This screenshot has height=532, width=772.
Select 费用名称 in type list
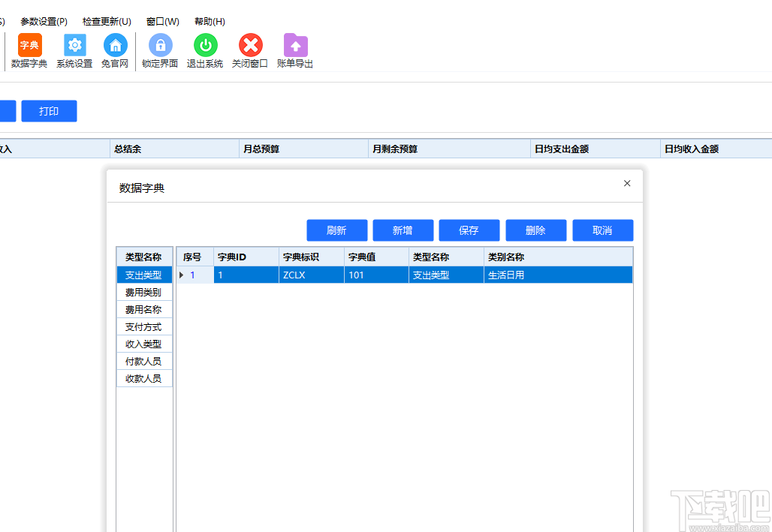click(144, 310)
